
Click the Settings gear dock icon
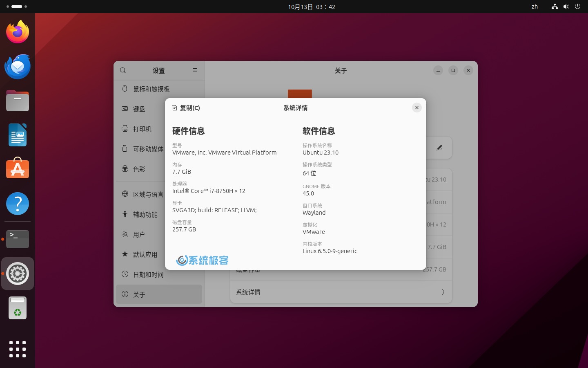point(18,274)
